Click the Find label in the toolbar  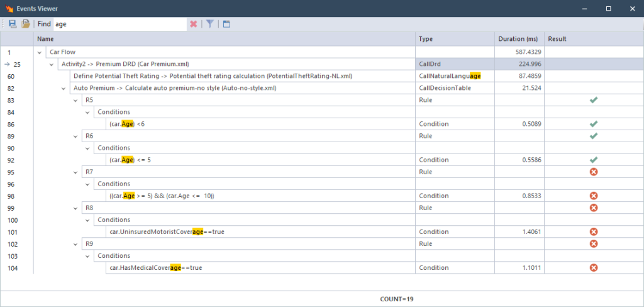pyautogui.click(x=44, y=24)
